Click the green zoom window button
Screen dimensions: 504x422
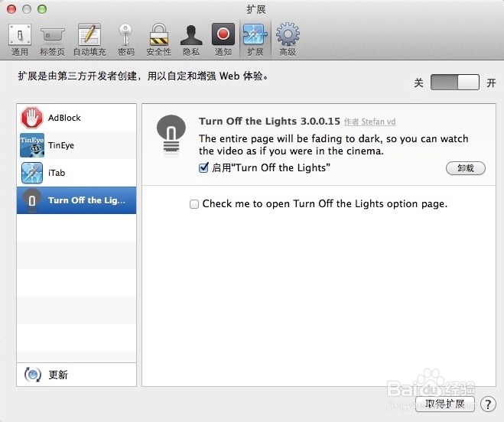[x=42, y=9]
